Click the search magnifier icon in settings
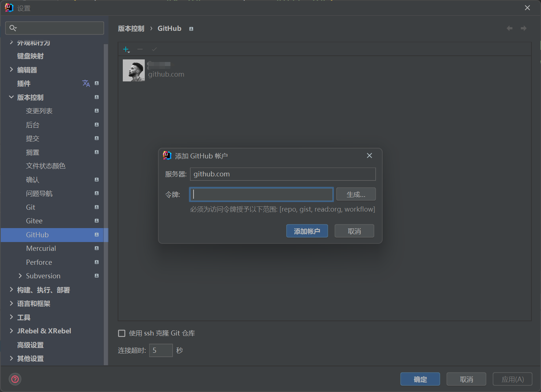 pyautogui.click(x=13, y=28)
